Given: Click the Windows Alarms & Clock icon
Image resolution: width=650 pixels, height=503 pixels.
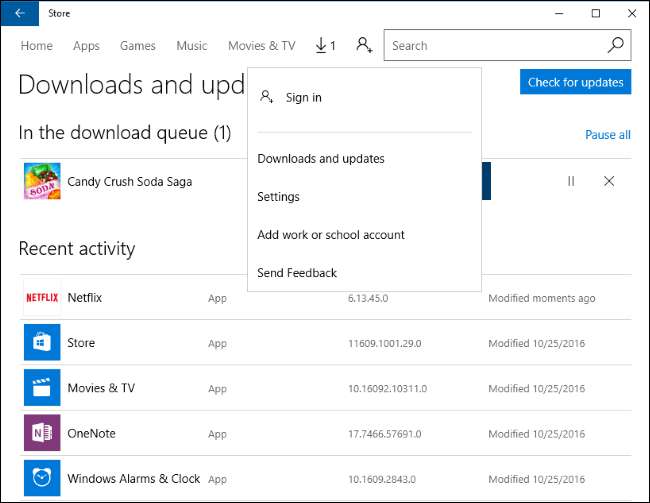Looking at the screenshot, I should [x=42, y=478].
